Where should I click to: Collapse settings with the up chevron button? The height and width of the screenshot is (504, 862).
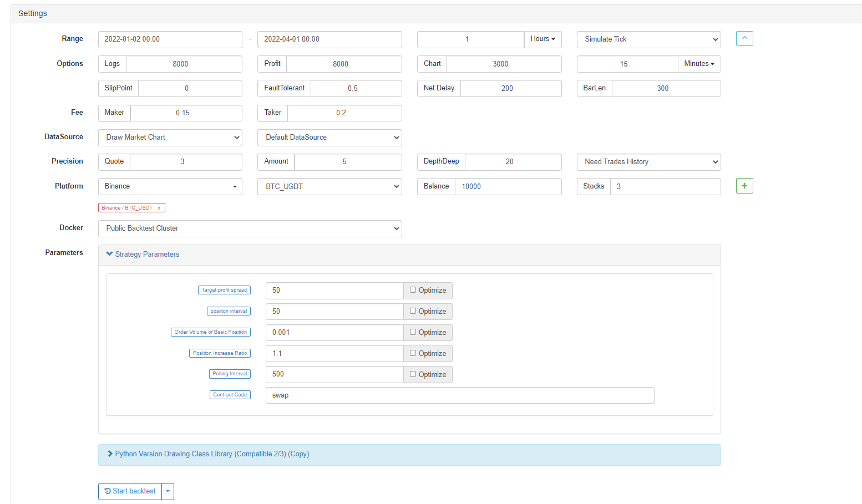point(744,38)
